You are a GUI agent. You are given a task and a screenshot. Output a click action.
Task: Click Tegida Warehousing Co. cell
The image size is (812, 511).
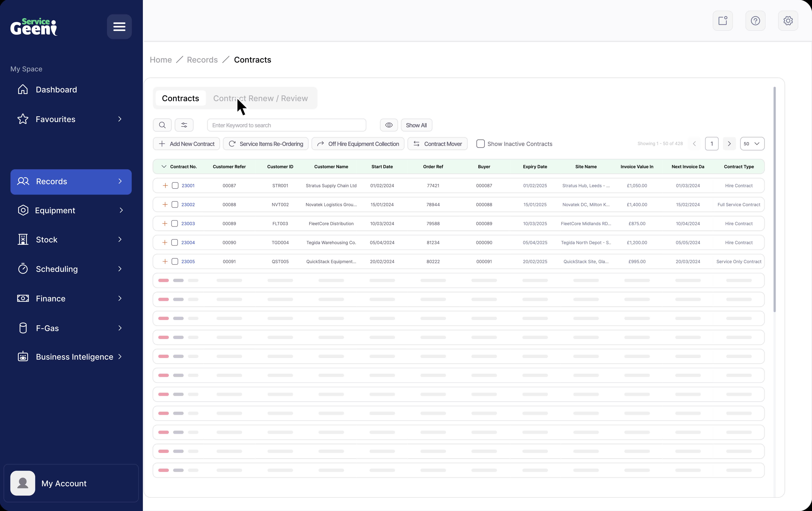coord(331,242)
